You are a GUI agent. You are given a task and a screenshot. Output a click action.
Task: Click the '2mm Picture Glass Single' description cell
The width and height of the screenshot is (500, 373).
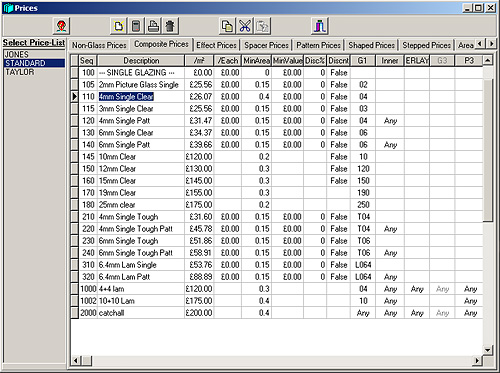point(141,85)
